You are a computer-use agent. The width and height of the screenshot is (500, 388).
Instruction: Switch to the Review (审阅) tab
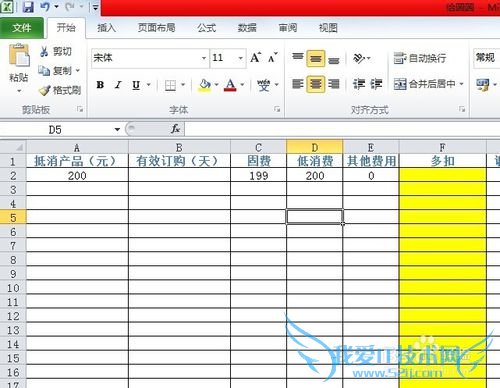(x=288, y=28)
